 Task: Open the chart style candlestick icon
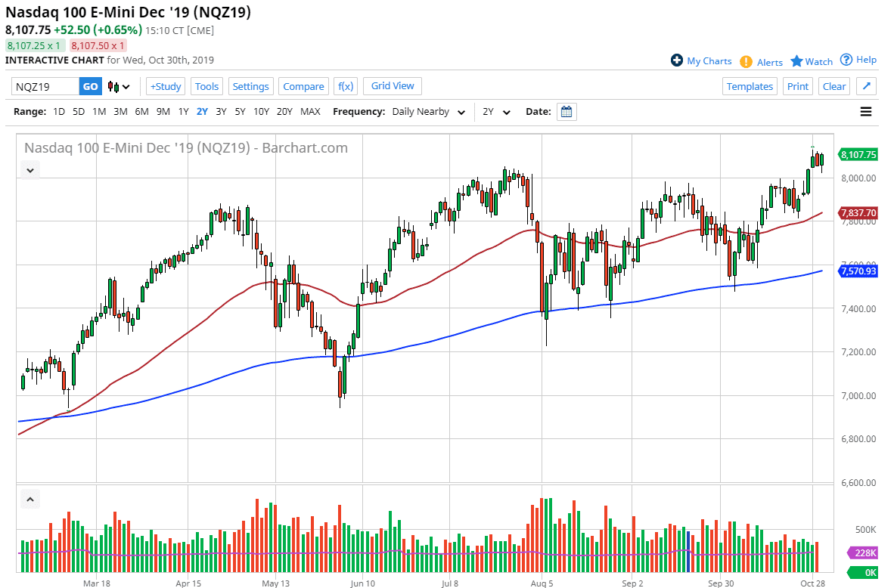(x=112, y=86)
